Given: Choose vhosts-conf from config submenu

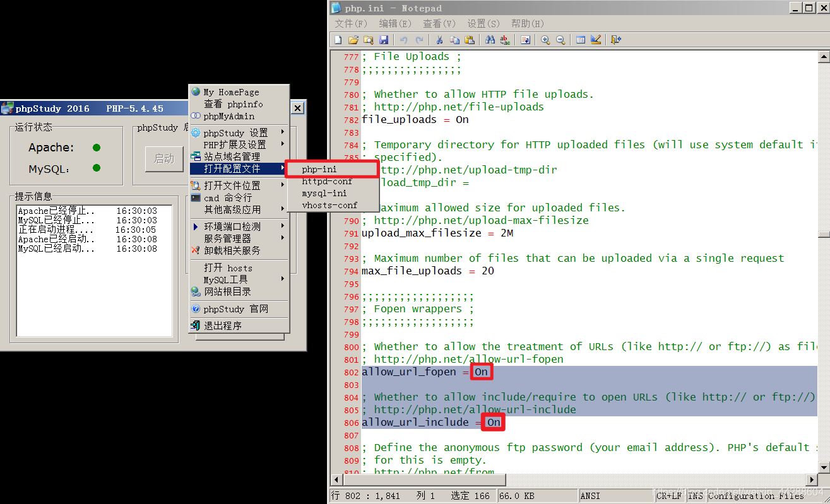Looking at the screenshot, I should 332,205.
